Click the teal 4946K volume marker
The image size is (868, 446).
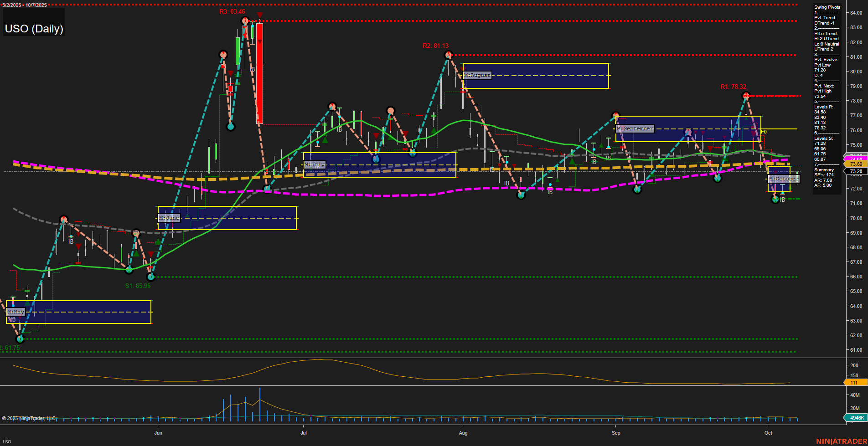pyautogui.click(x=856, y=418)
